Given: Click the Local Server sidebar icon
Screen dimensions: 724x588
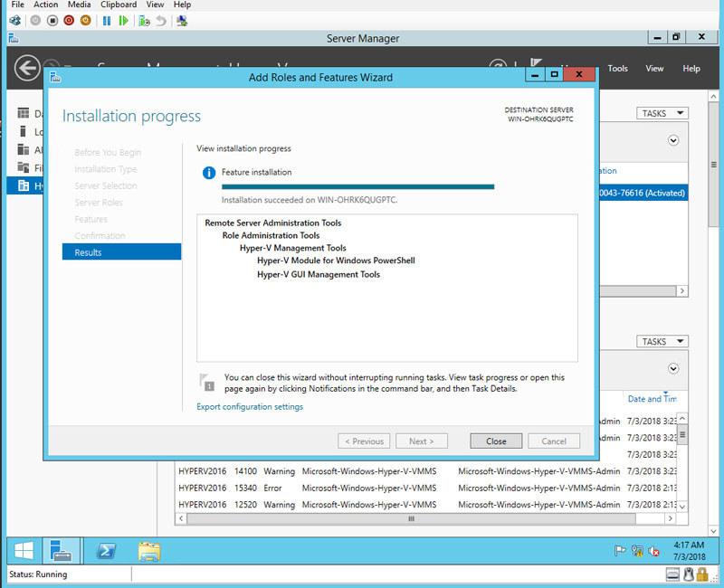Looking at the screenshot, I should pos(24,131).
